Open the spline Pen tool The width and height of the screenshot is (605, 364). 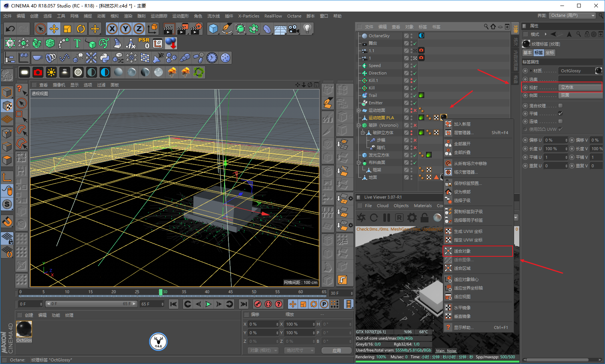(227, 29)
